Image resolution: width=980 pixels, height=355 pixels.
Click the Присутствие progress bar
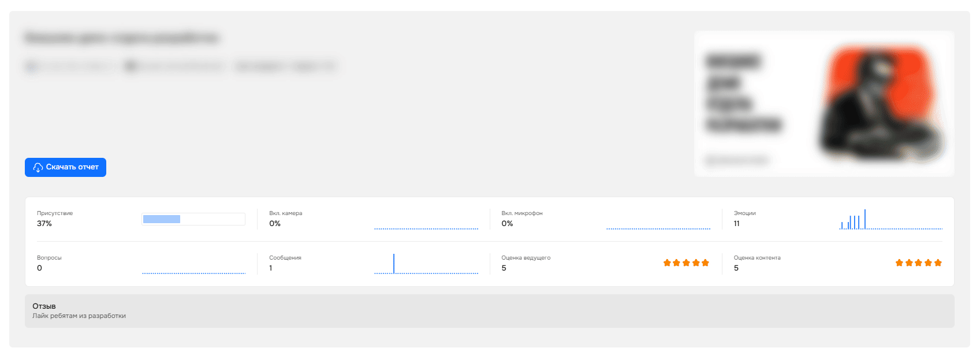pyautogui.click(x=193, y=219)
